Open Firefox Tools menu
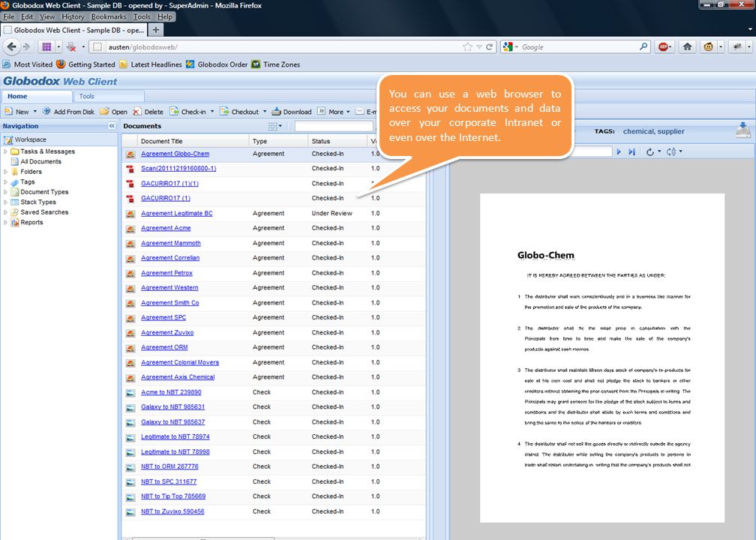 pyautogui.click(x=142, y=16)
